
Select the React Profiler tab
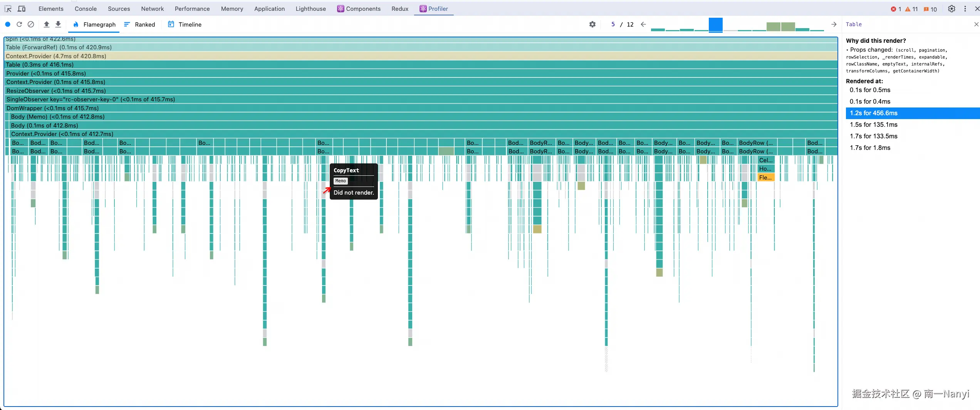tap(434, 9)
